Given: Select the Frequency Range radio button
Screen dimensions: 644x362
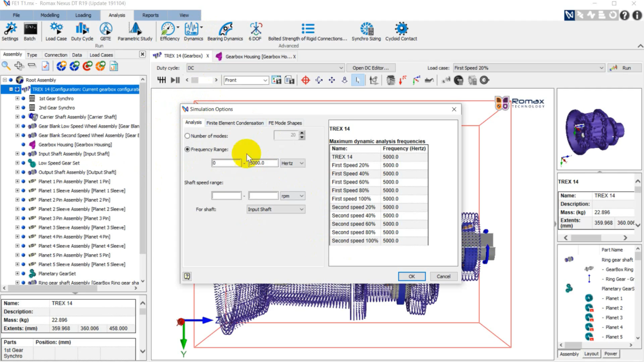Looking at the screenshot, I should (187, 150).
